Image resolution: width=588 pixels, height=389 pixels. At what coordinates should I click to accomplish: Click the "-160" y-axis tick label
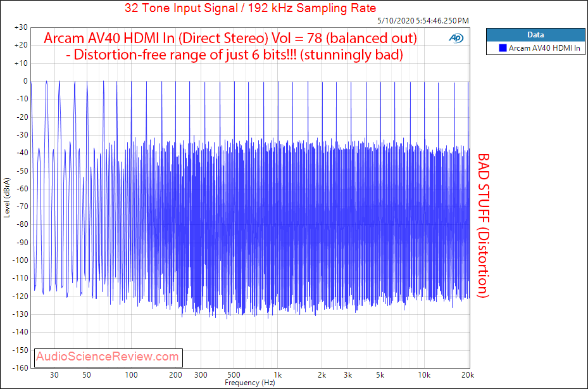20,368
